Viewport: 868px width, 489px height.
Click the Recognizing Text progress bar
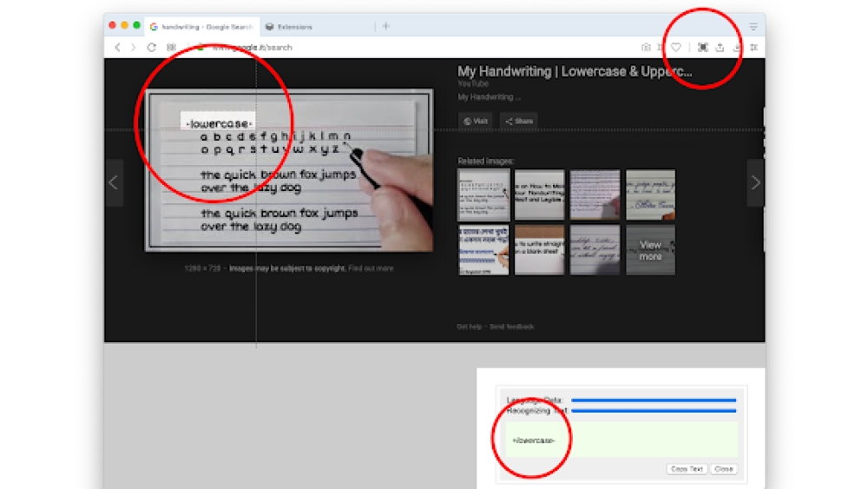[654, 411]
